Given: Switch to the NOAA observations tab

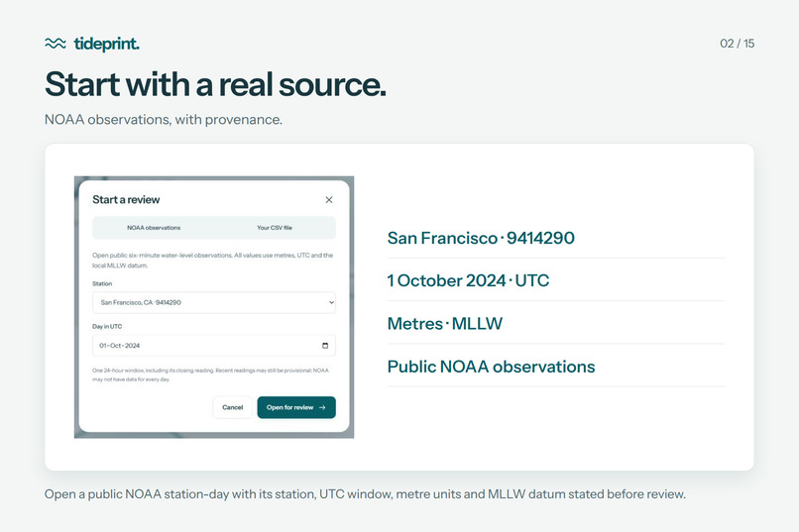Looking at the screenshot, I should (154, 228).
